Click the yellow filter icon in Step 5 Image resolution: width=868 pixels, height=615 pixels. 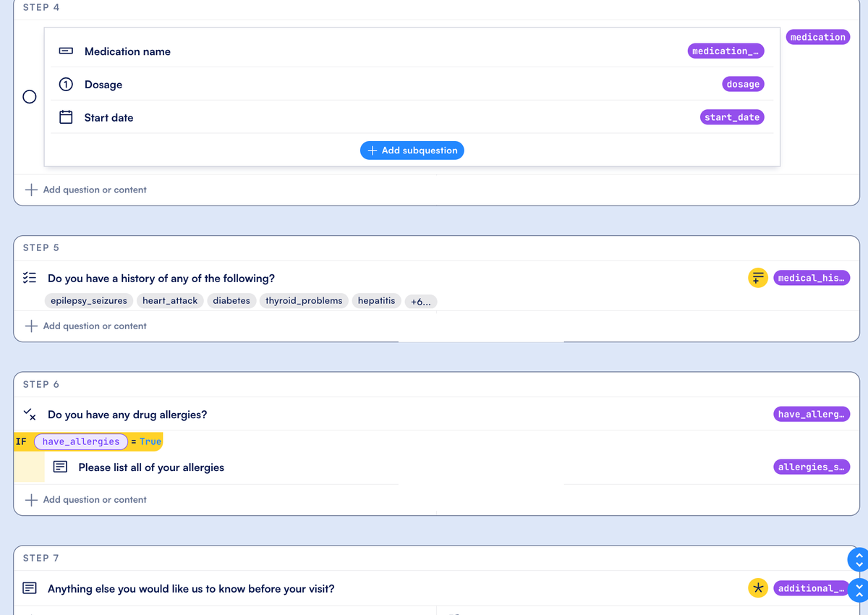pos(757,277)
